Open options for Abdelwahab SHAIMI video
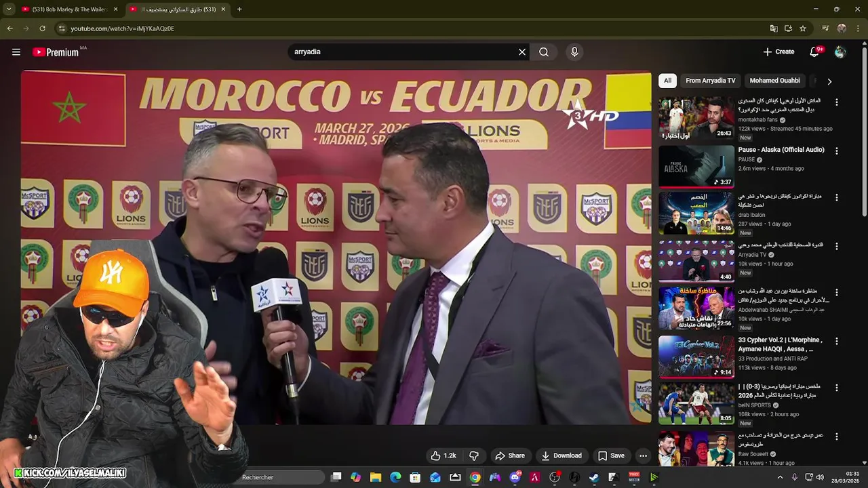 pos(836,293)
